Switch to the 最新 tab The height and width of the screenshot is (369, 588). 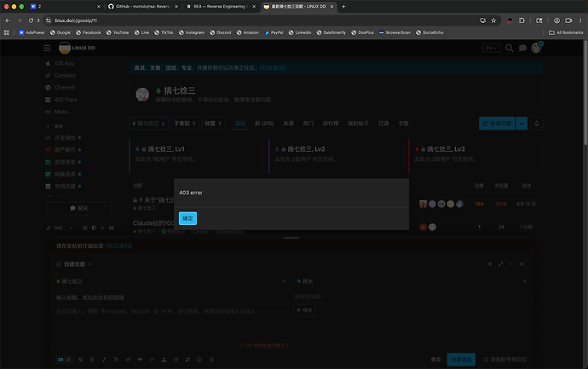click(240, 124)
